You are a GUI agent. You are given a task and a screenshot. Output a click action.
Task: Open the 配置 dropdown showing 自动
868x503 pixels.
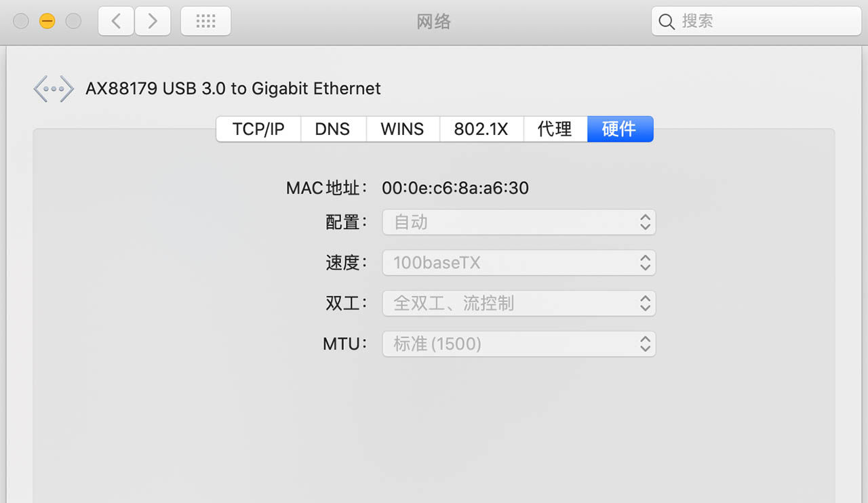[x=519, y=222]
